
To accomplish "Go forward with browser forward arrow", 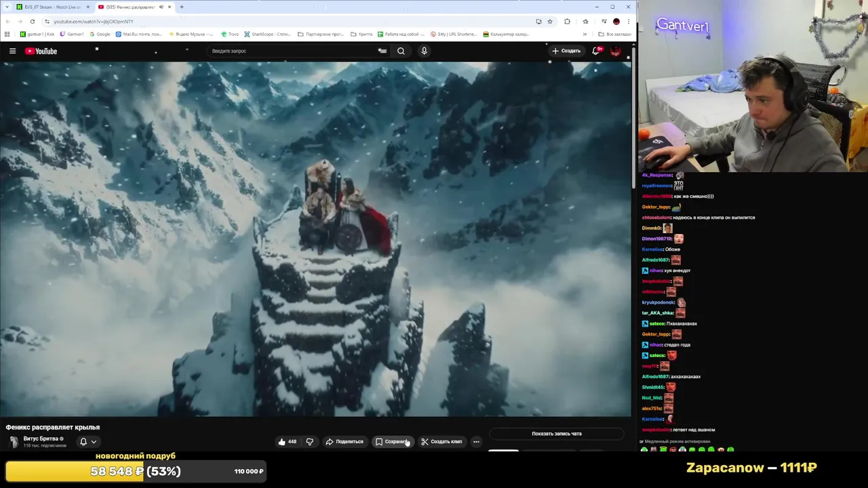I will point(20,21).
